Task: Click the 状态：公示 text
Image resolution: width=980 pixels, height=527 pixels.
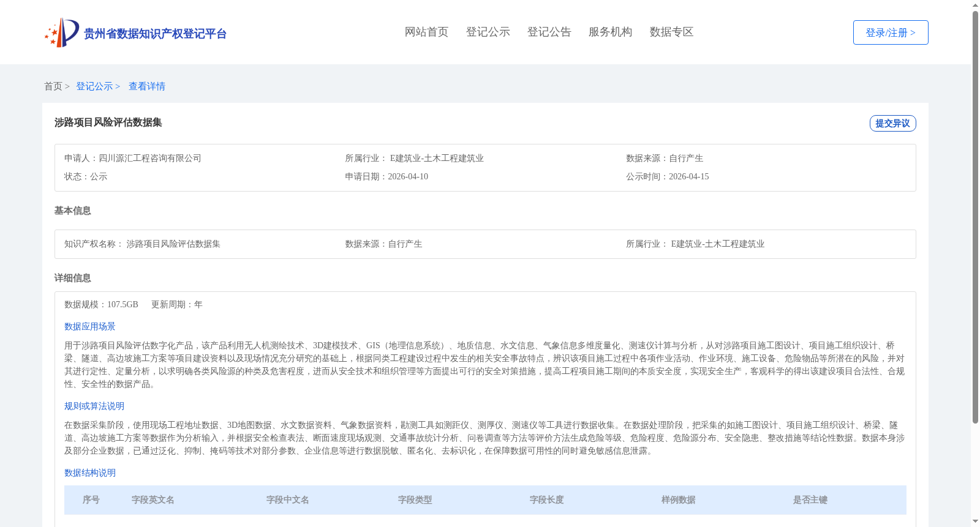Action: tap(86, 176)
